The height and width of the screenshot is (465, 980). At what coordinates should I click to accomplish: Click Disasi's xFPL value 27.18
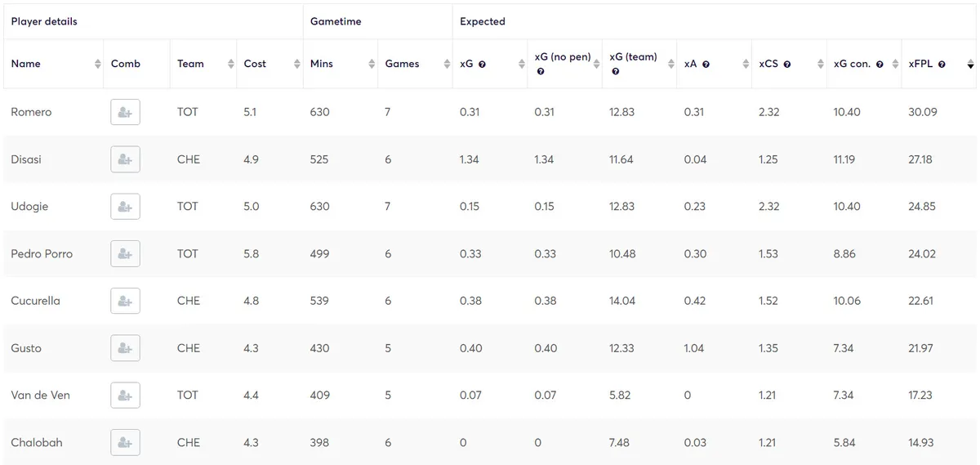click(x=922, y=159)
